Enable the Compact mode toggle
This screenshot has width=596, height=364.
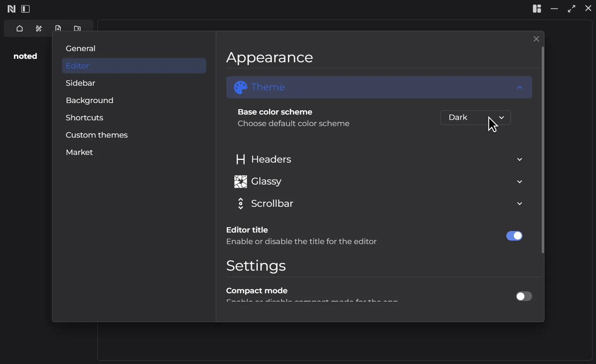coord(524,296)
